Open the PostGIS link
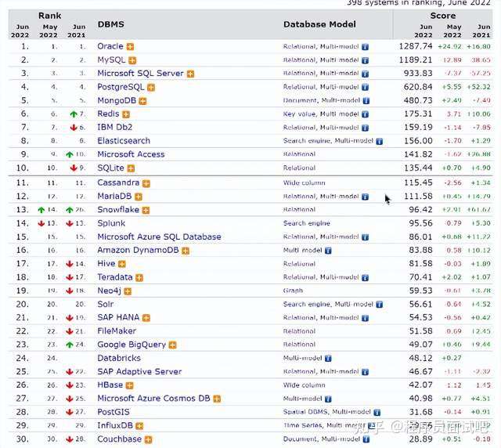Viewport: 501px width, 448px height. [114, 412]
